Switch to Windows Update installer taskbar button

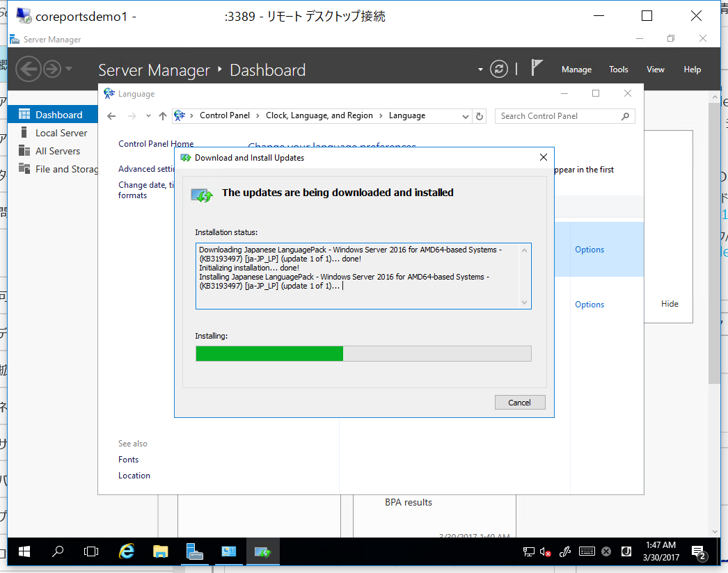263,551
